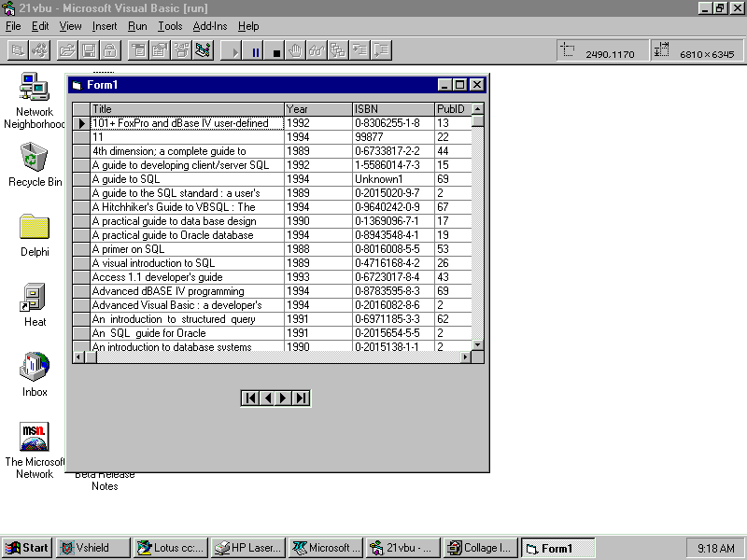This screenshot has height=560, width=747.
Task: Click the Calls toolbar icon
Action: coord(338,50)
